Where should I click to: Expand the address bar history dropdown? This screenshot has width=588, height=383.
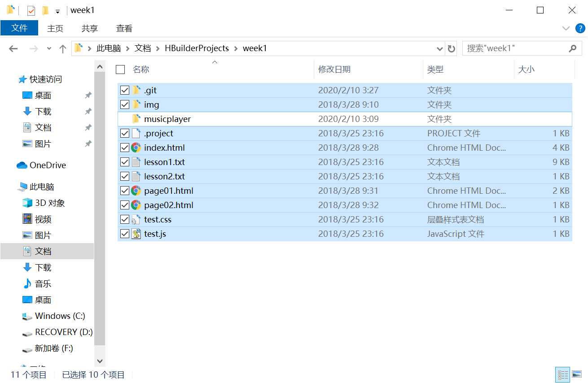click(x=440, y=48)
